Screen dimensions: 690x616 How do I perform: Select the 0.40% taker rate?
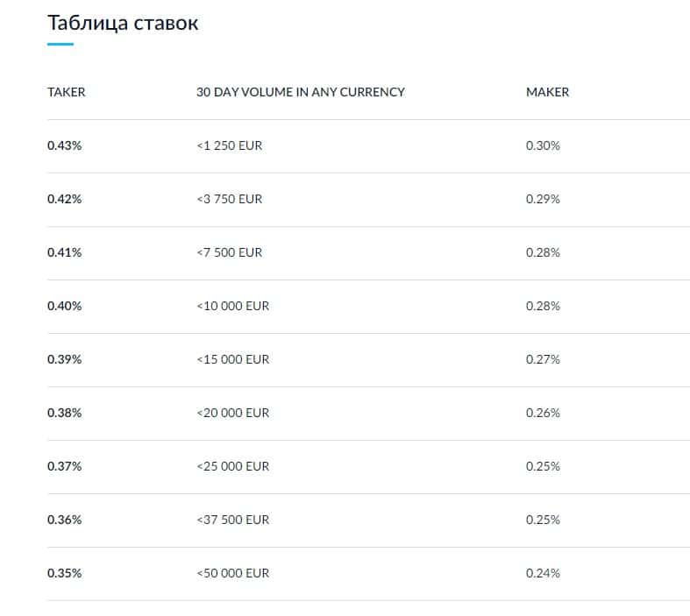point(65,306)
